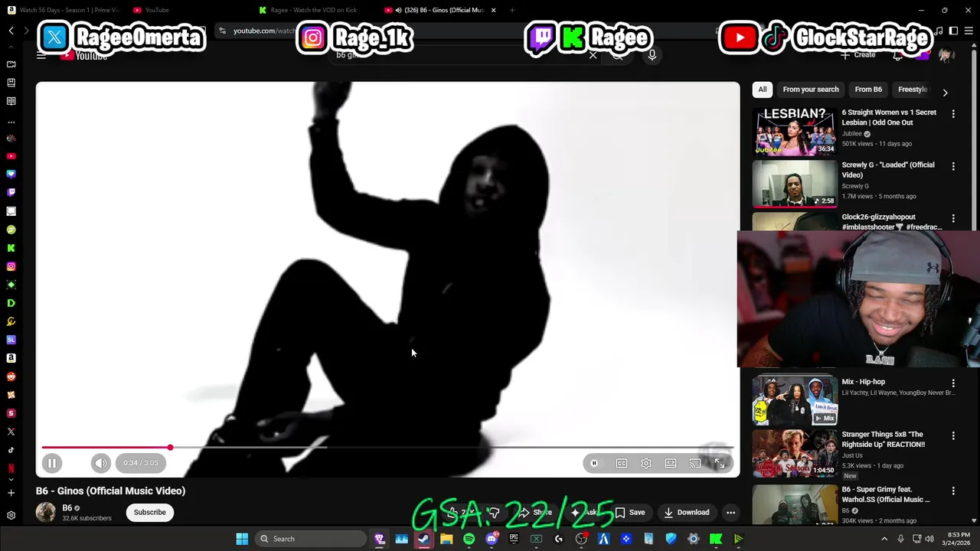The height and width of the screenshot is (551, 980).
Task: Subscribe to the B6 channel
Action: click(149, 512)
